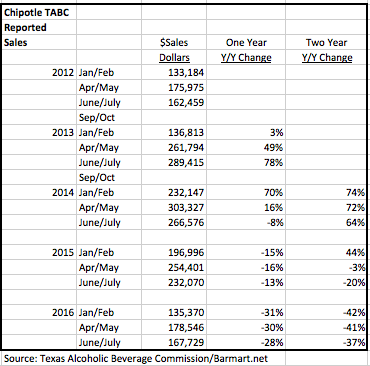Select the Source Texas Alcoholic Beverage Commission cell
Image resolution: width=370 pixels, height=366 pixels.
(136, 358)
